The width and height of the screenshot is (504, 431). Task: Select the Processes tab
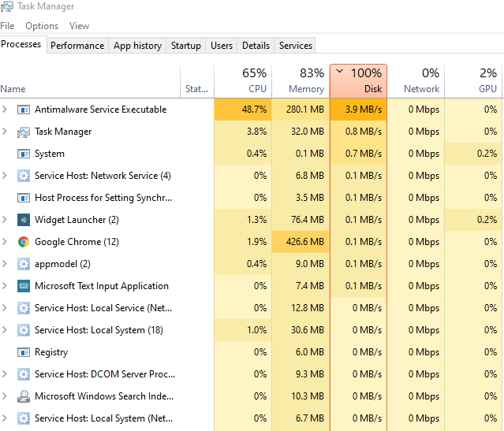21,44
